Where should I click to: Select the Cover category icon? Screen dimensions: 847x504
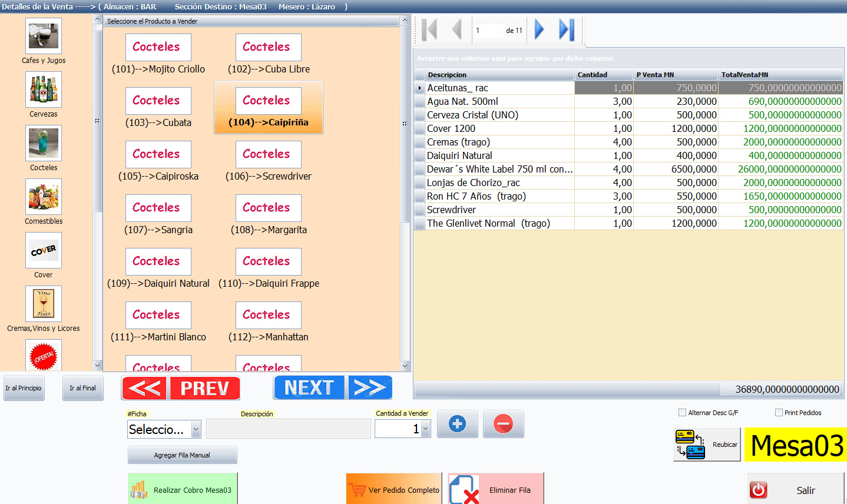[x=43, y=250]
